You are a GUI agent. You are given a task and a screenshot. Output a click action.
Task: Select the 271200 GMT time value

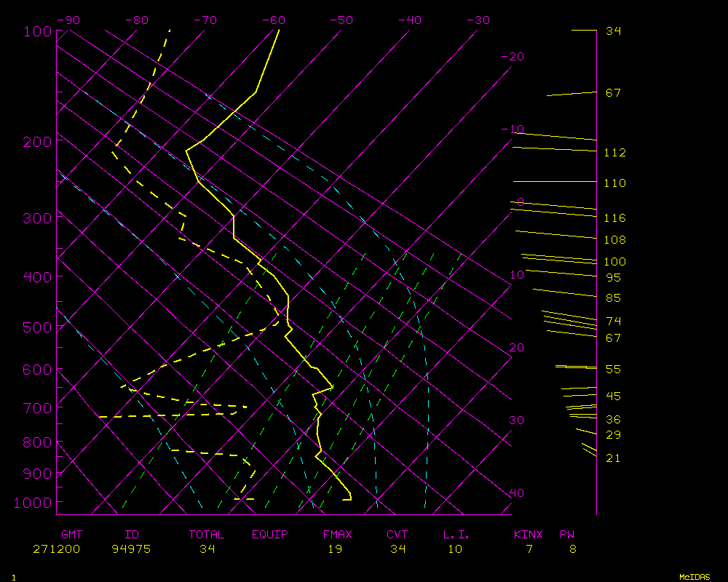56,549
